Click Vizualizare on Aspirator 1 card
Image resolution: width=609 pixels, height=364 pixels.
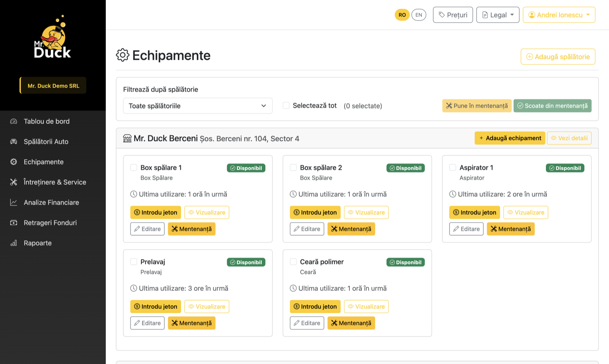click(526, 212)
